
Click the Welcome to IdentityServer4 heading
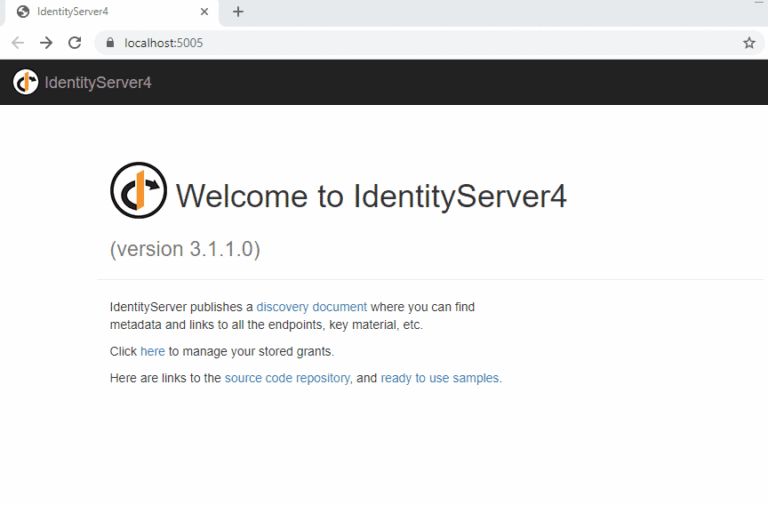(371, 196)
